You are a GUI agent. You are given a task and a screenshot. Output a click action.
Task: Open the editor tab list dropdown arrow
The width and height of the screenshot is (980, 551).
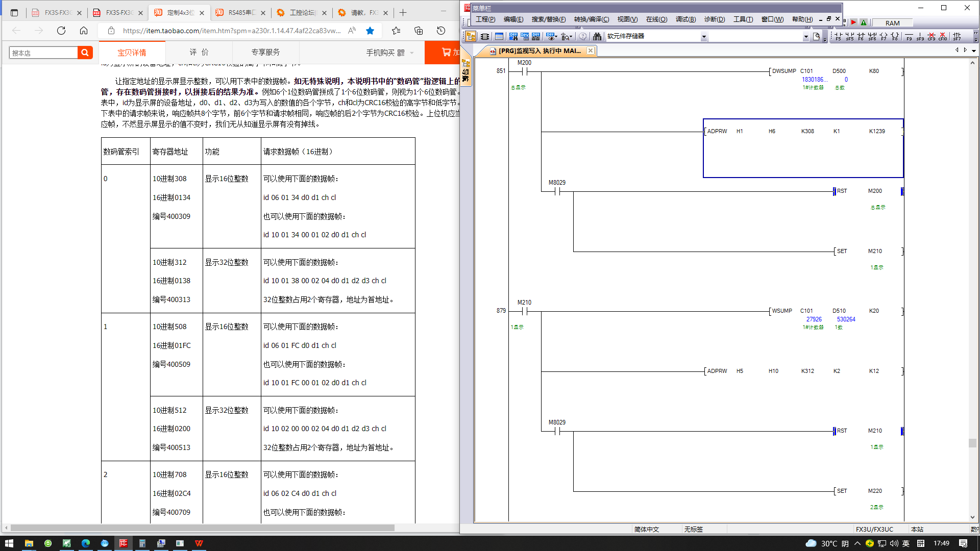coord(974,51)
